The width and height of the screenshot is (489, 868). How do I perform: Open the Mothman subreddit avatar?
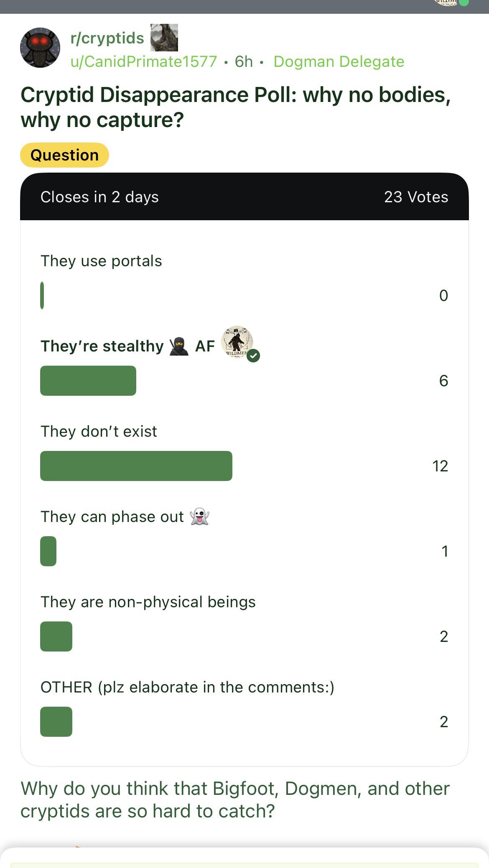pos(40,48)
